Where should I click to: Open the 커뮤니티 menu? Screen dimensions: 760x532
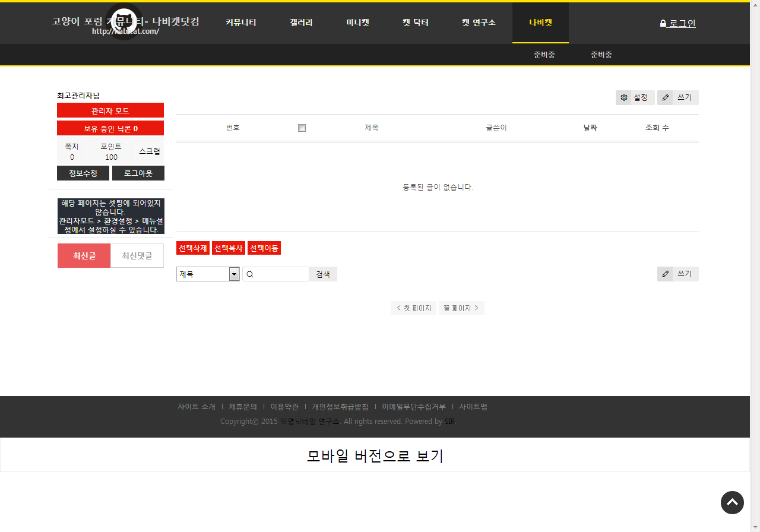click(240, 23)
